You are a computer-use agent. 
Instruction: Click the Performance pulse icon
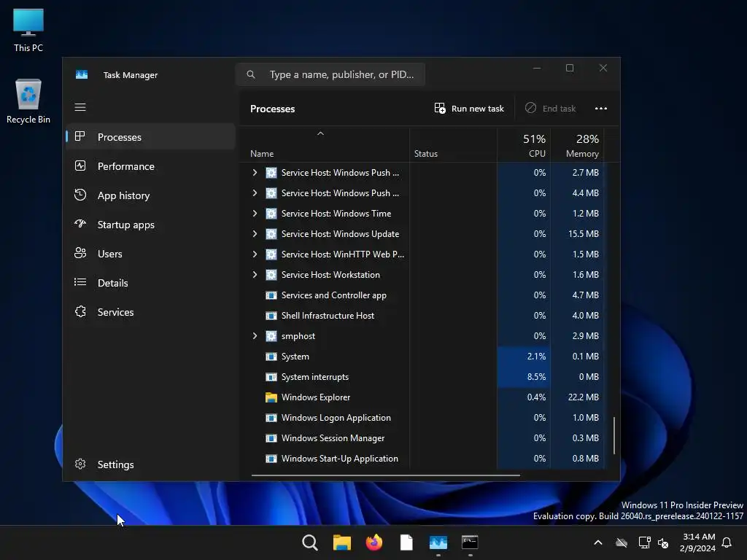point(80,166)
